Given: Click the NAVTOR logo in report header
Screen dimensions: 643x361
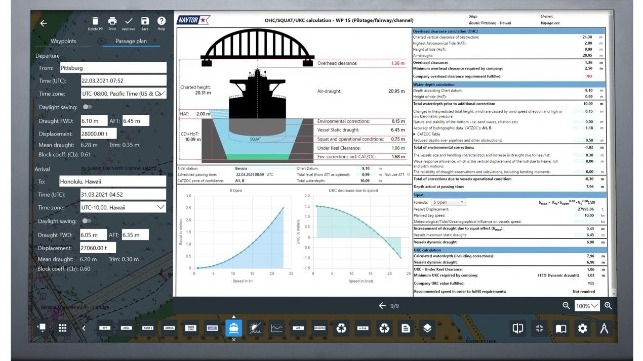Looking at the screenshot, I should 193,20.
